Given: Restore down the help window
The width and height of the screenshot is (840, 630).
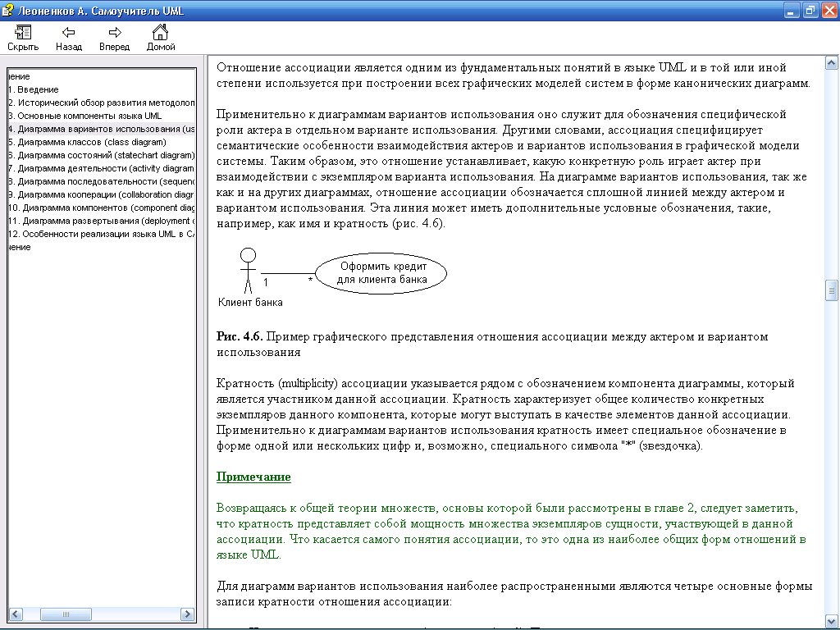Looking at the screenshot, I should click(x=810, y=10).
